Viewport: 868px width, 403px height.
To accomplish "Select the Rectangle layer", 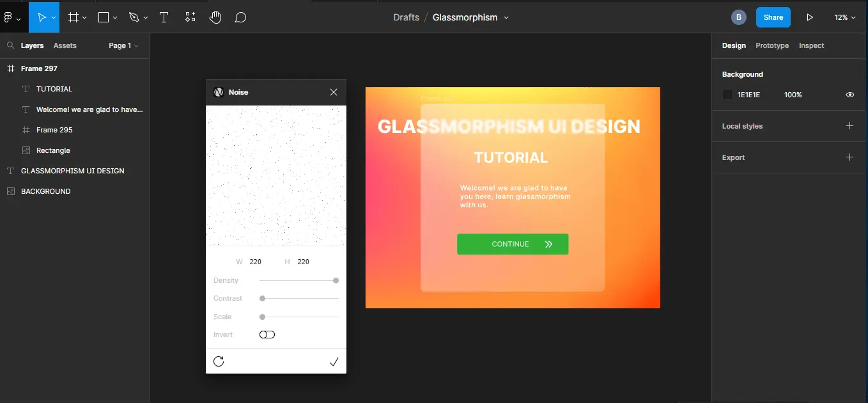I will click(74, 150).
